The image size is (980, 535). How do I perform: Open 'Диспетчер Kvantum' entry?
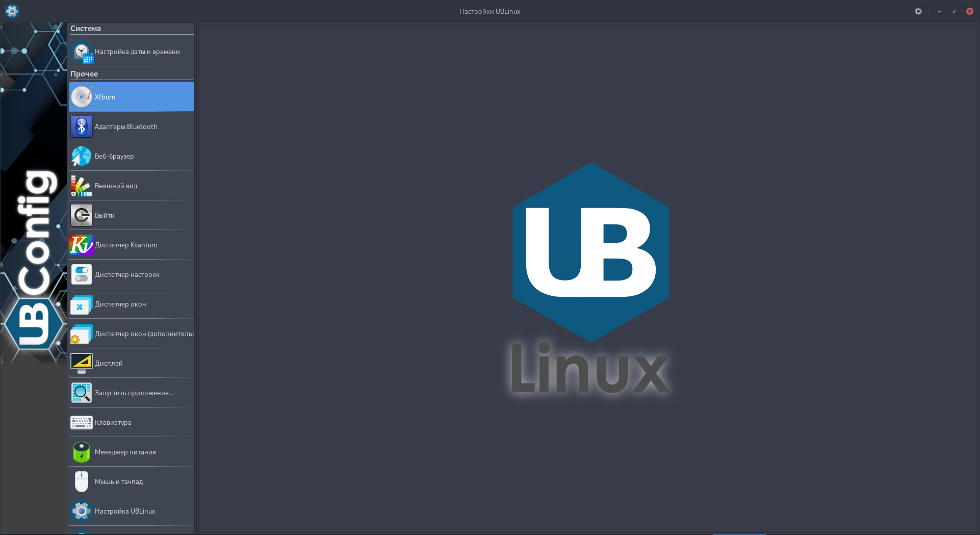132,245
